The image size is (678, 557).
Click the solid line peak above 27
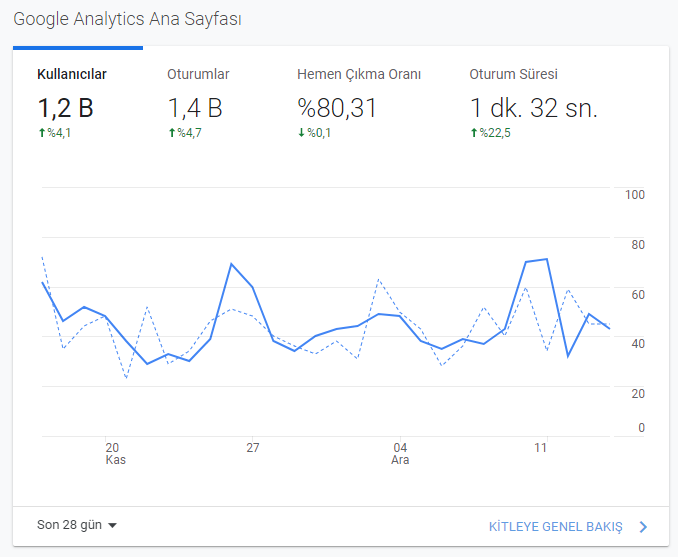click(231, 264)
